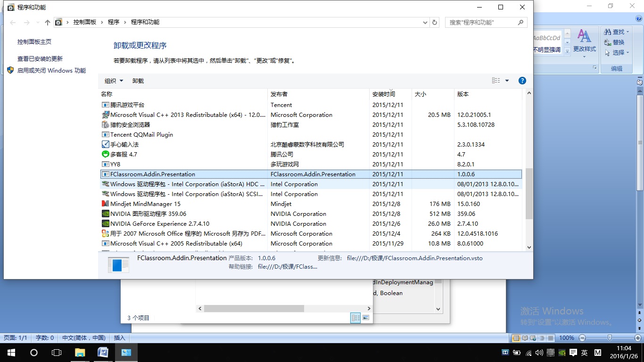Click 中文(简体，中国) language in Word status bar
This screenshot has width=644, height=362.
click(x=84, y=338)
